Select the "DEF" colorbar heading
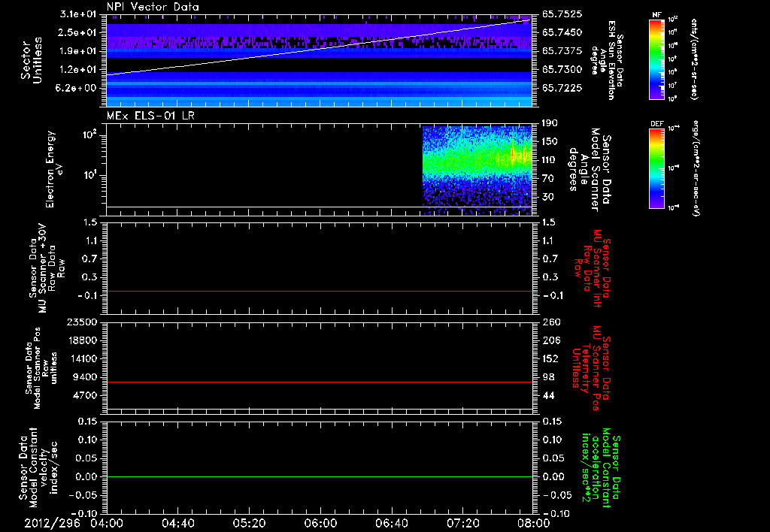 tap(657, 124)
